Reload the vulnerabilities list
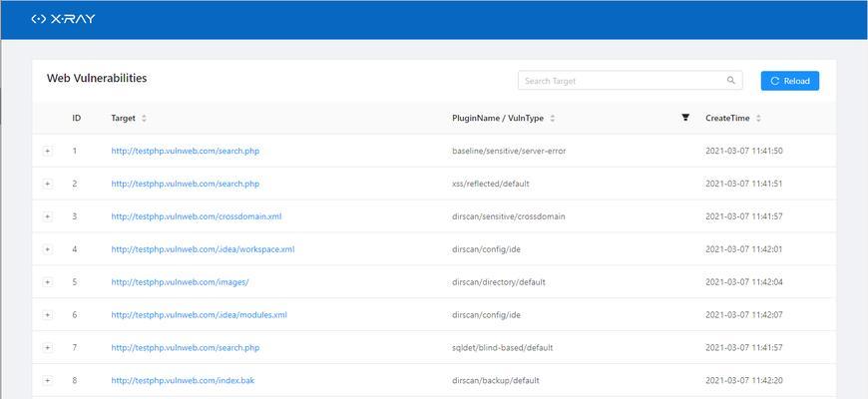This screenshot has height=399, width=868. (x=790, y=81)
